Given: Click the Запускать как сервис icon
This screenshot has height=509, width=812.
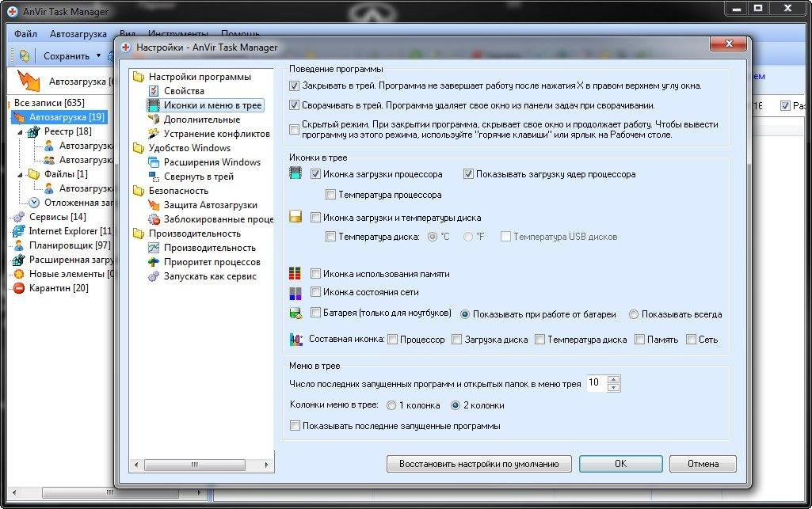Looking at the screenshot, I should (154, 276).
